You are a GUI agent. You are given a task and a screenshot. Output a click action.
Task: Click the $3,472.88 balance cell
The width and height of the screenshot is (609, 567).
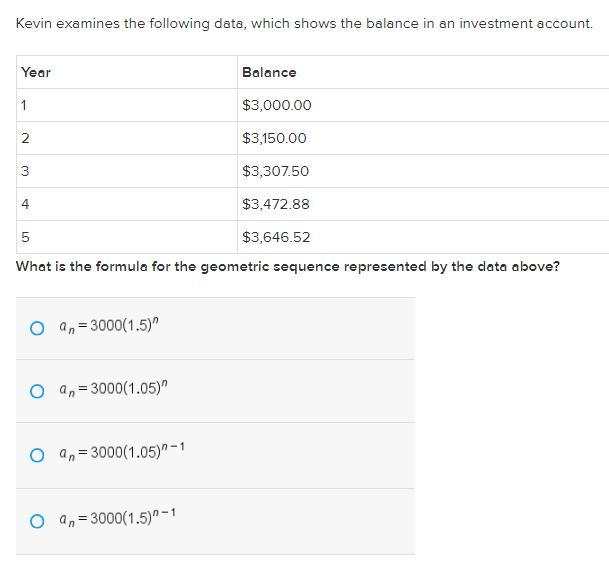click(x=275, y=204)
